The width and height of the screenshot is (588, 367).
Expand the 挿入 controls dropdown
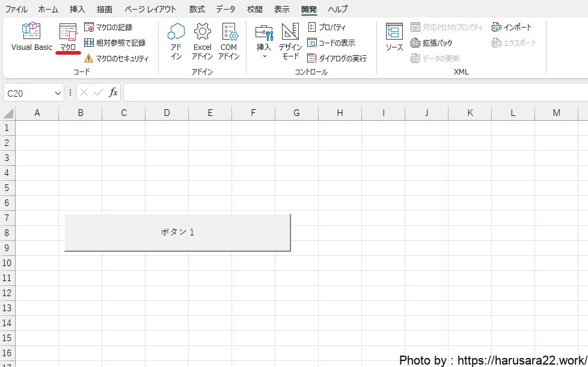[x=264, y=43]
